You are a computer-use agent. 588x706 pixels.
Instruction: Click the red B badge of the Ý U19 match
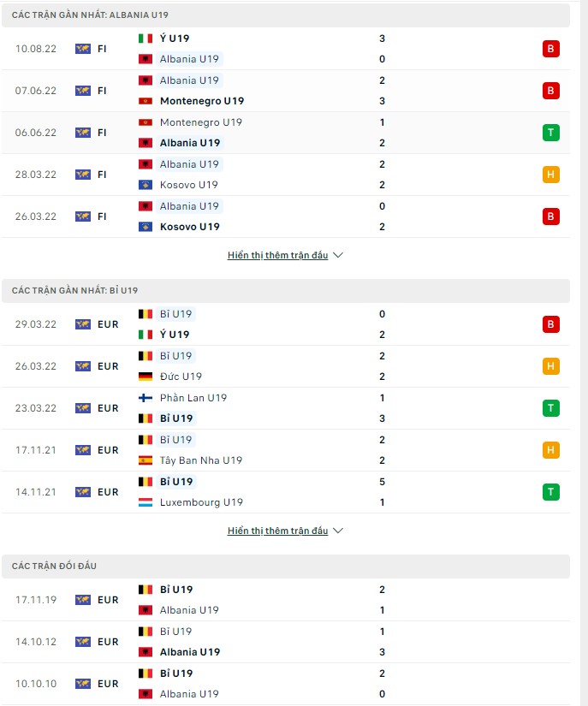551,49
